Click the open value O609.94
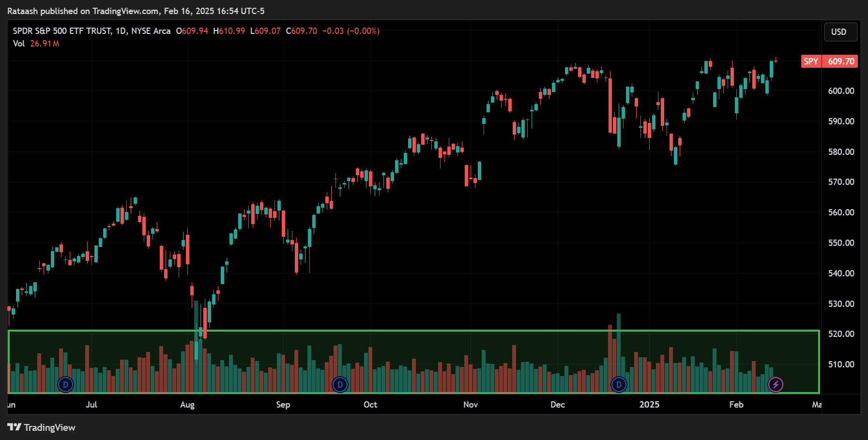868x440 pixels. 192,31
